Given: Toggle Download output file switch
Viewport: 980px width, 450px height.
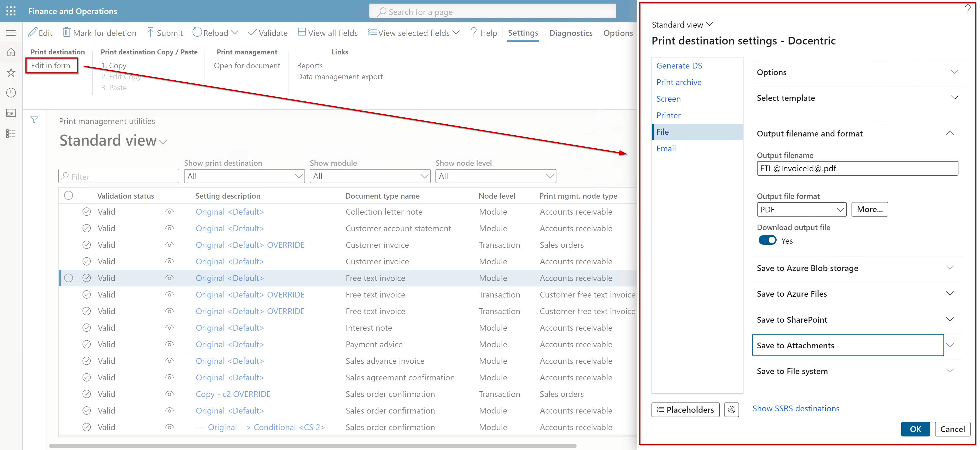Looking at the screenshot, I should click(767, 240).
